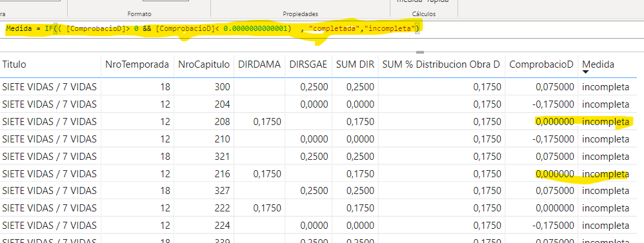The width and height of the screenshot is (644, 243).
Task: Click SUM DIR value 0,2500 in row 300
Action: 360,87
